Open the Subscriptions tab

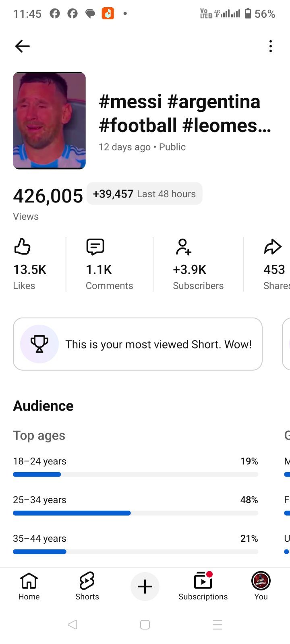click(x=203, y=586)
